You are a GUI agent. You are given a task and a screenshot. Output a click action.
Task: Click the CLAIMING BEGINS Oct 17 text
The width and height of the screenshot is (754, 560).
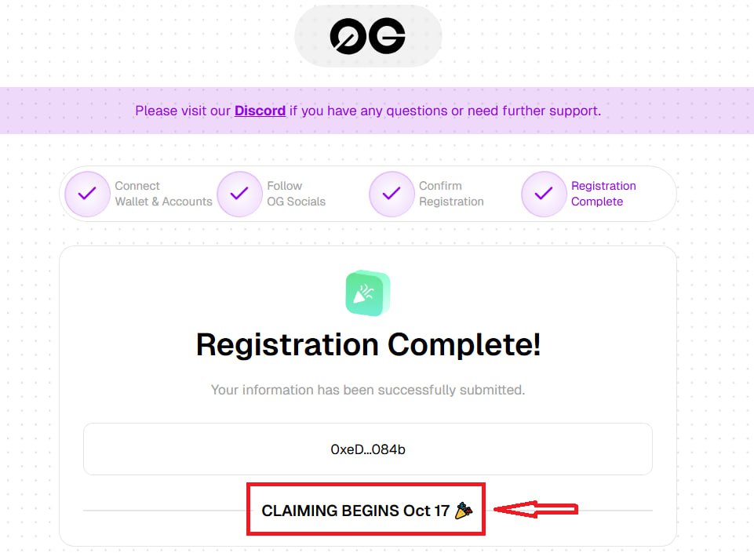click(x=355, y=511)
